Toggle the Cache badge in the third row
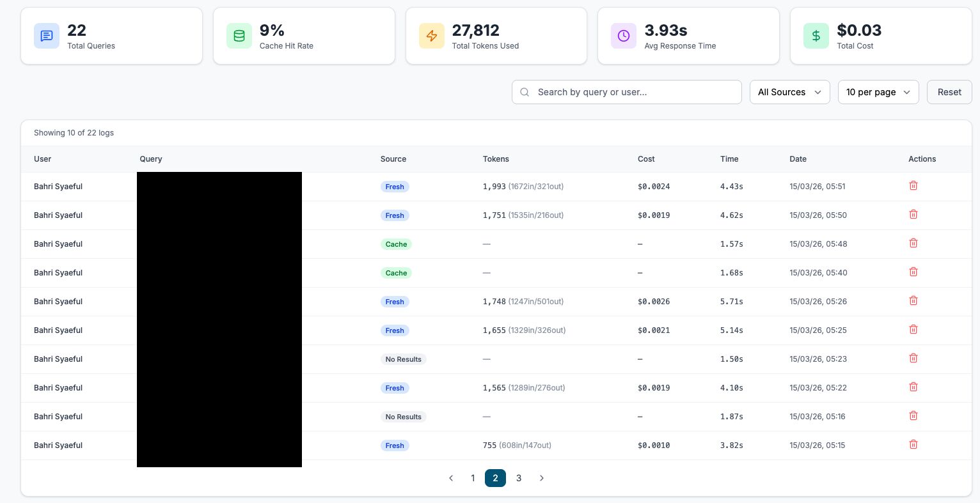 (396, 244)
